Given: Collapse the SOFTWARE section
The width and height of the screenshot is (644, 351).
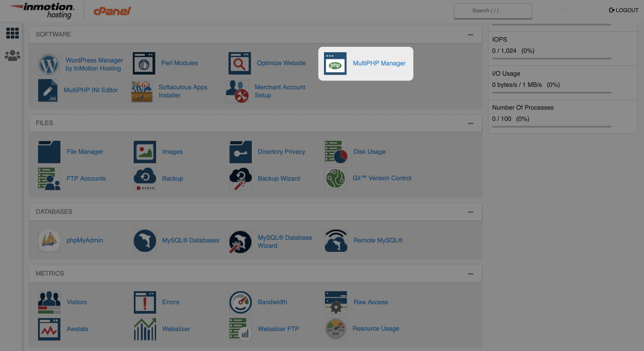Looking at the screenshot, I should [x=470, y=35].
